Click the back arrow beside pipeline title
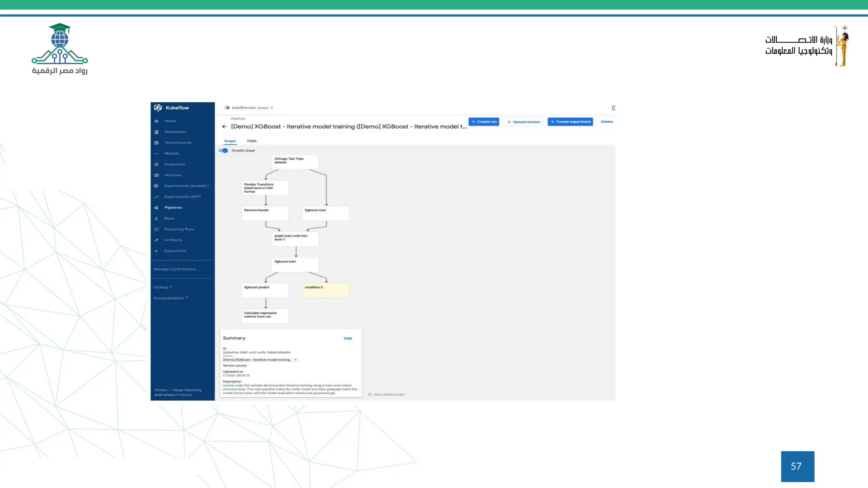 coord(224,127)
